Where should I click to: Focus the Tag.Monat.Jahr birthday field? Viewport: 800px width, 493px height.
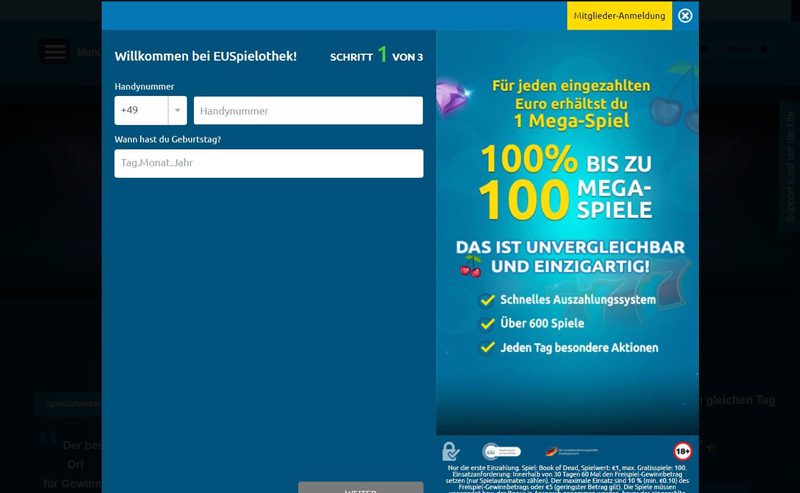268,163
